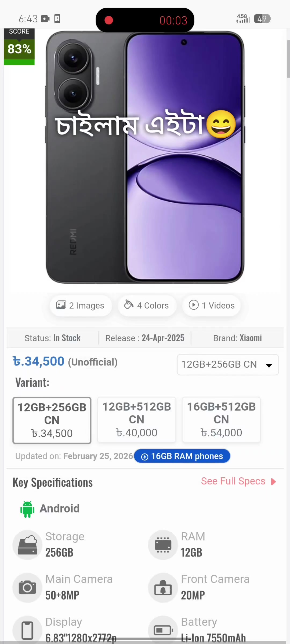The image size is (290, 644).
Task: Tap the Display phone icon
Action: point(27,630)
